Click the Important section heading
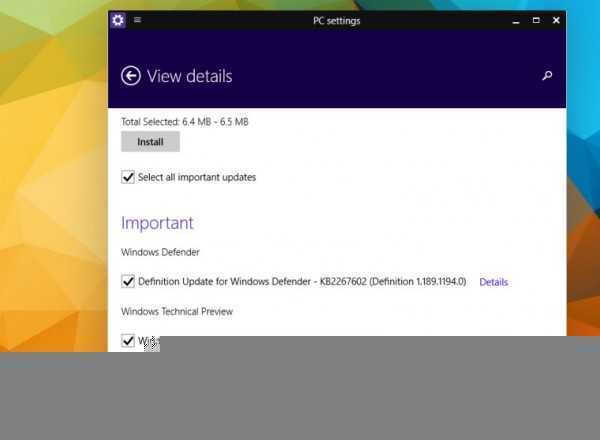The height and width of the screenshot is (440, 600). 157,223
